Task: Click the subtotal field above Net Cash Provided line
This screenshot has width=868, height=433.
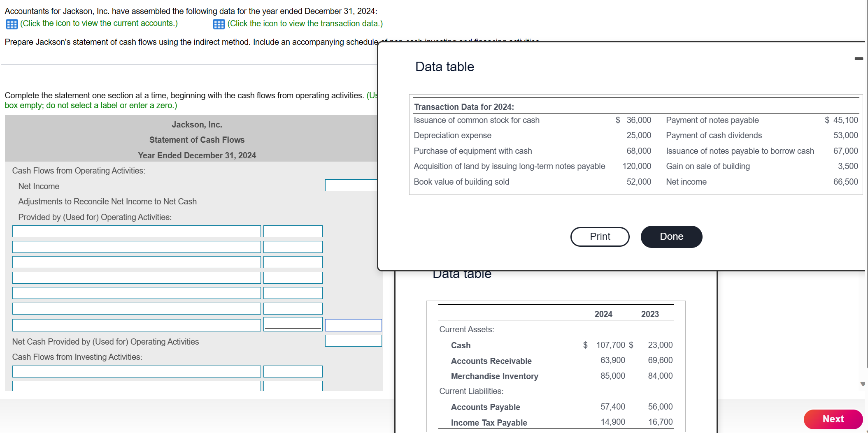Action: point(353,325)
